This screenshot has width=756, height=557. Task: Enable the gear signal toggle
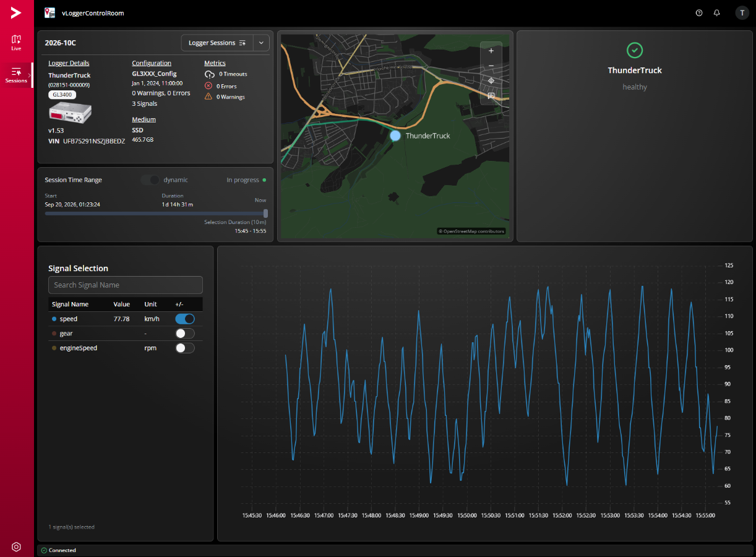pos(185,334)
